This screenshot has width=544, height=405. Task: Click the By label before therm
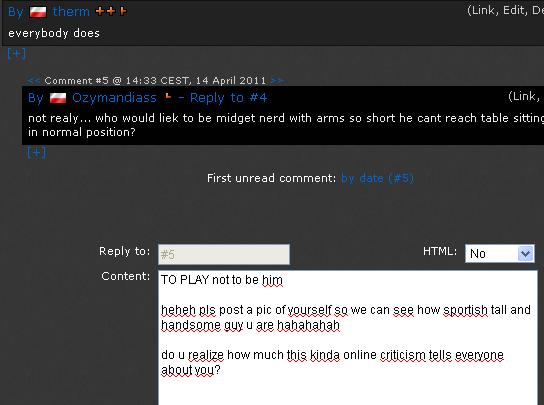pos(16,12)
